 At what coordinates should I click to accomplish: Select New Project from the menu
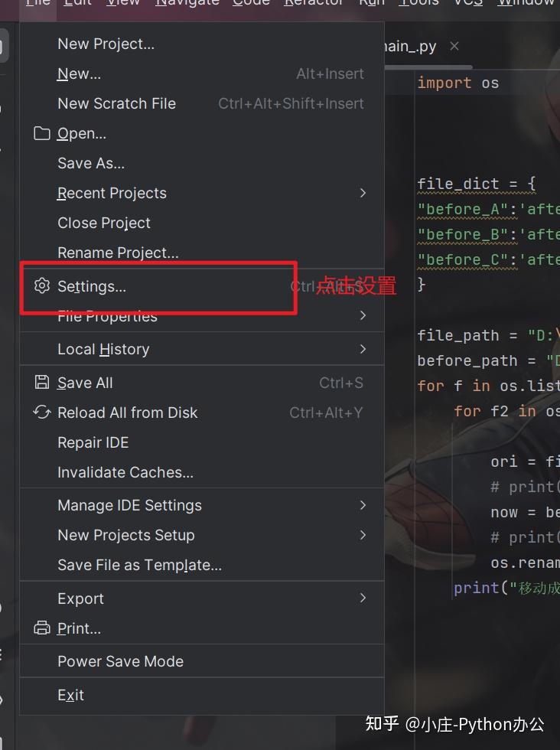(x=106, y=44)
